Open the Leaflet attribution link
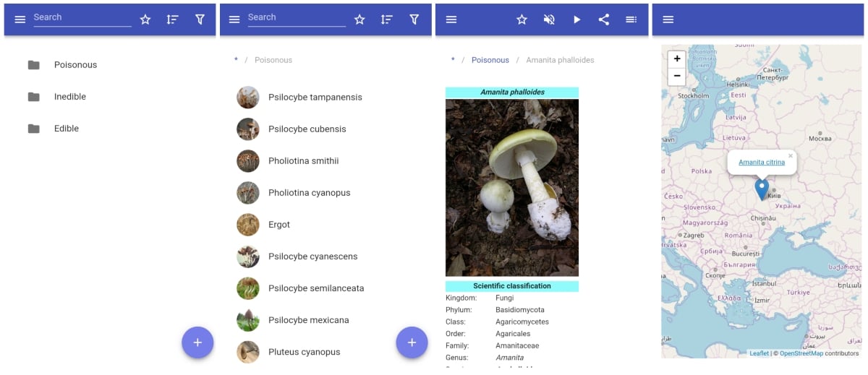This screenshot has height=375, width=868. 759,353
